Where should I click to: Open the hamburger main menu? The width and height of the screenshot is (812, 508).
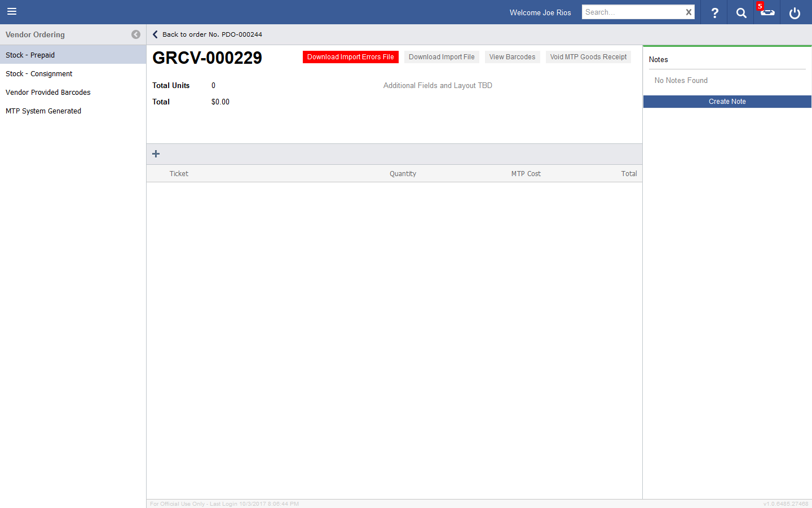tap(12, 12)
